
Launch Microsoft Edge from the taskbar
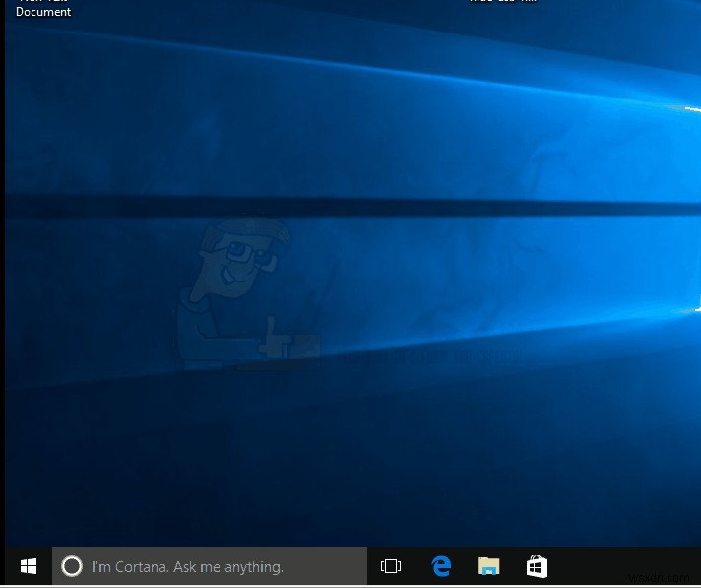(x=441, y=566)
